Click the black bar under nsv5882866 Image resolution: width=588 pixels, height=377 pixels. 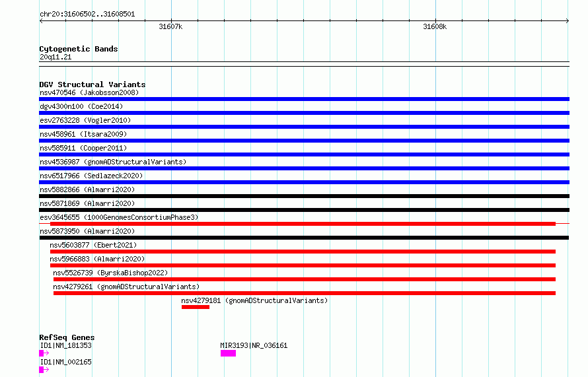pyautogui.click(x=304, y=196)
